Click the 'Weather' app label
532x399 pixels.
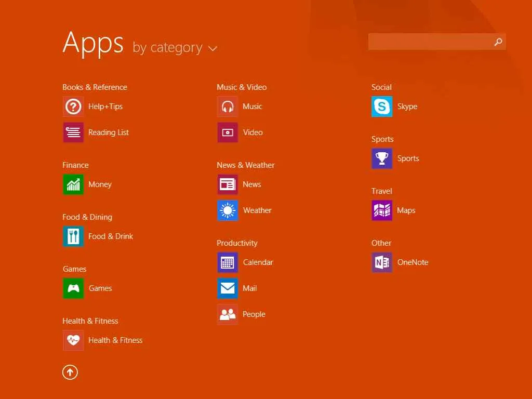point(257,210)
